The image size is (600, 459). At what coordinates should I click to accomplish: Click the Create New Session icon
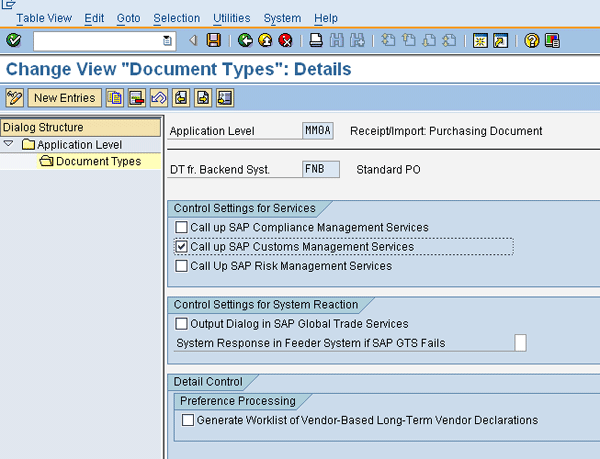coord(480,40)
